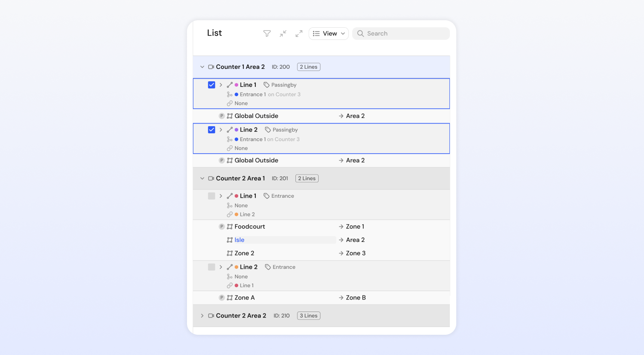Image resolution: width=644 pixels, height=355 pixels.
Task: Click the 2 Lines badge for ID 201
Action: 307,179
